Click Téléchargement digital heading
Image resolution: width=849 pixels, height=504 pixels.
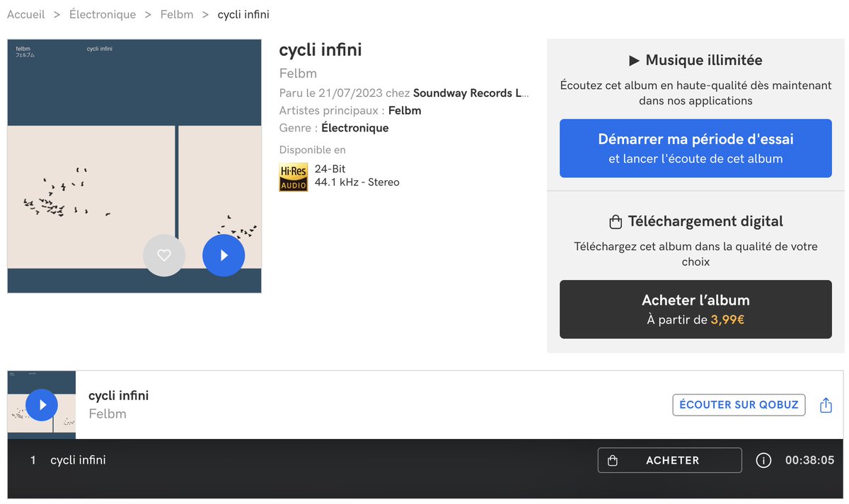tap(695, 221)
